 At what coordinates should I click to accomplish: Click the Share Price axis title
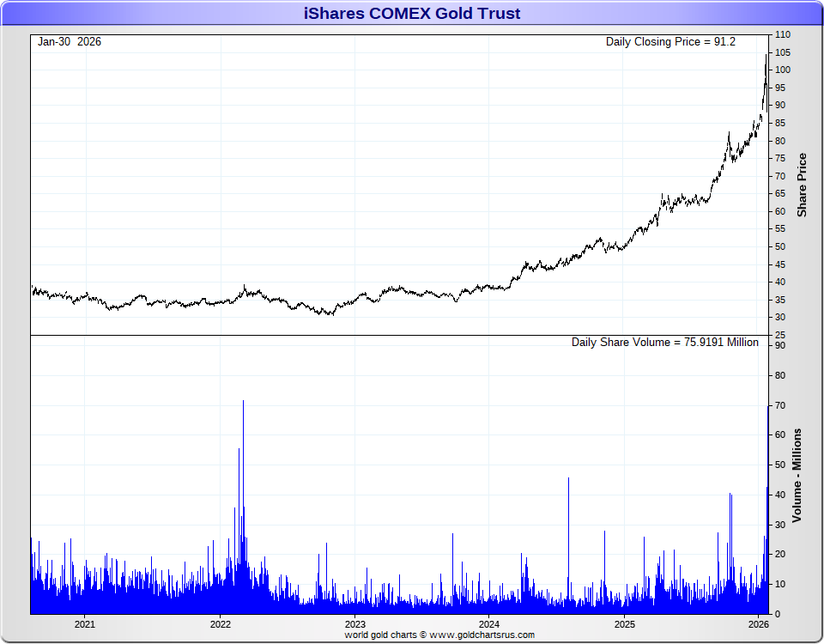tap(802, 185)
